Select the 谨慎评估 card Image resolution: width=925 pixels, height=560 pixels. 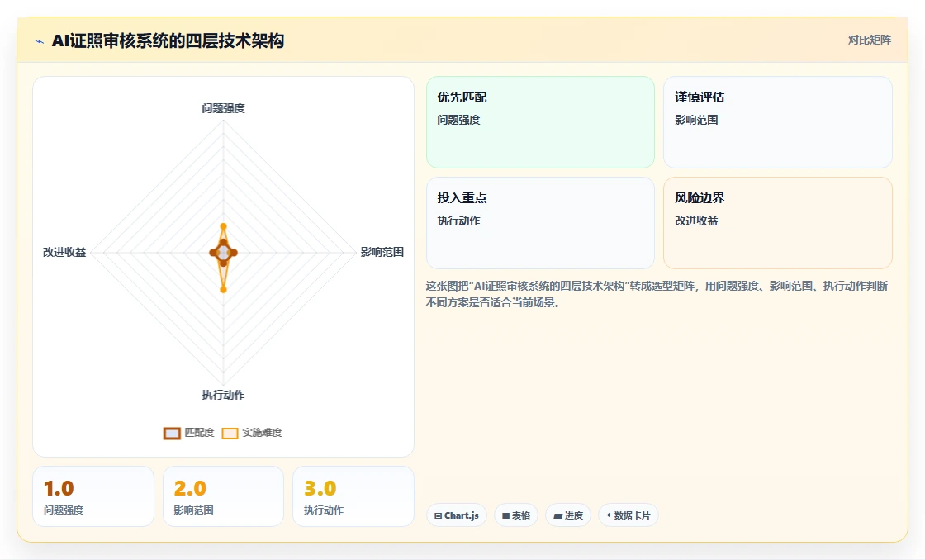(x=777, y=122)
